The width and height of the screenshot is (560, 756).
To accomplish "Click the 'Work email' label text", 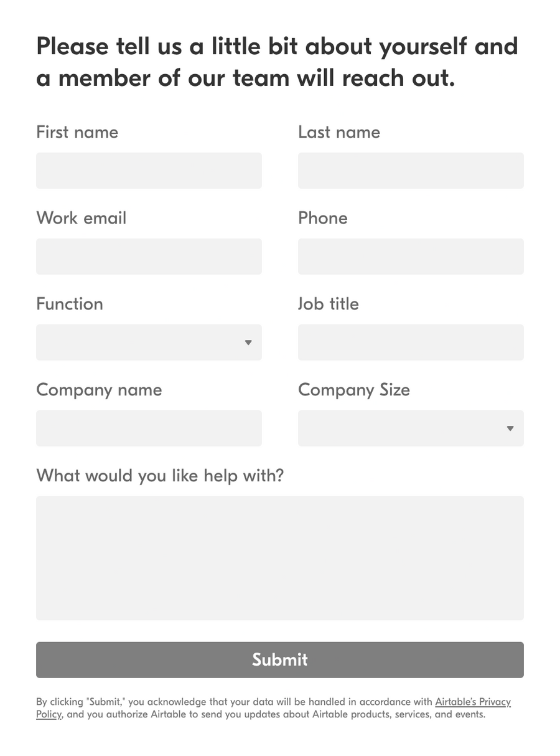I will 81,218.
